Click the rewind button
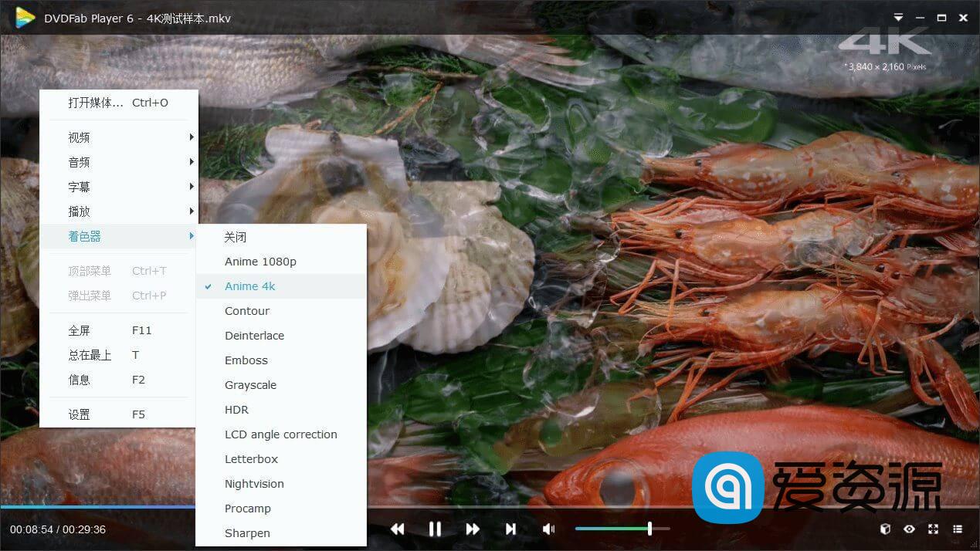 (x=398, y=529)
